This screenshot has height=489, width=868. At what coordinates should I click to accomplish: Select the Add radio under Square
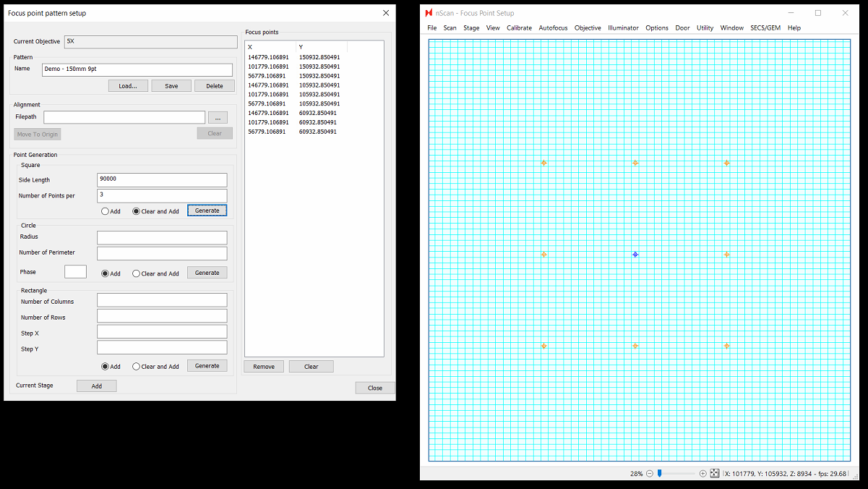(106, 211)
